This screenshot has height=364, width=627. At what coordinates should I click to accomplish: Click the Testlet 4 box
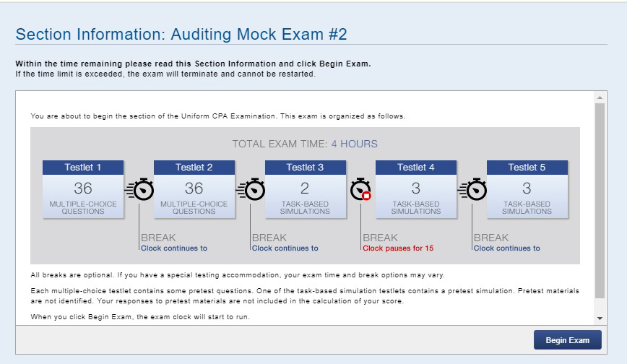(416, 195)
